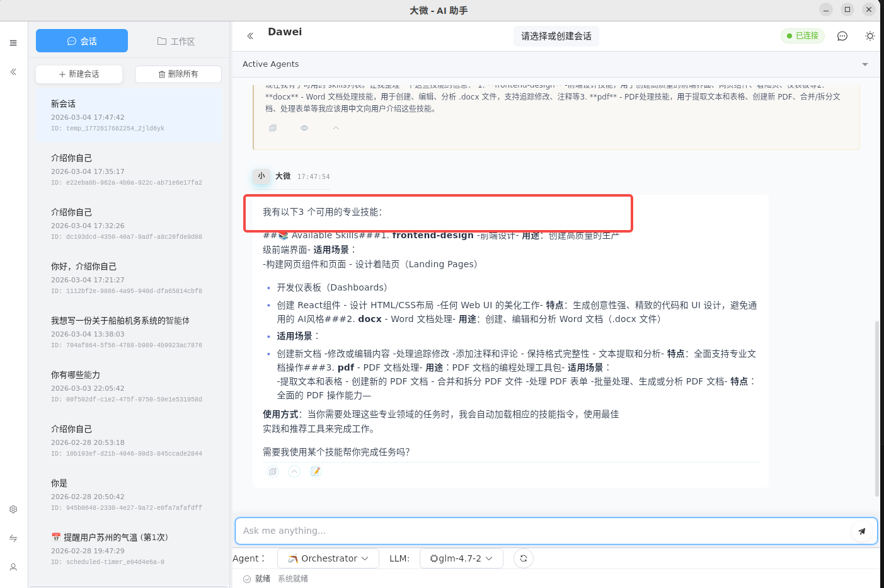884x588 pixels.
Task: Toggle the theme with the sun icon
Action: coord(870,36)
